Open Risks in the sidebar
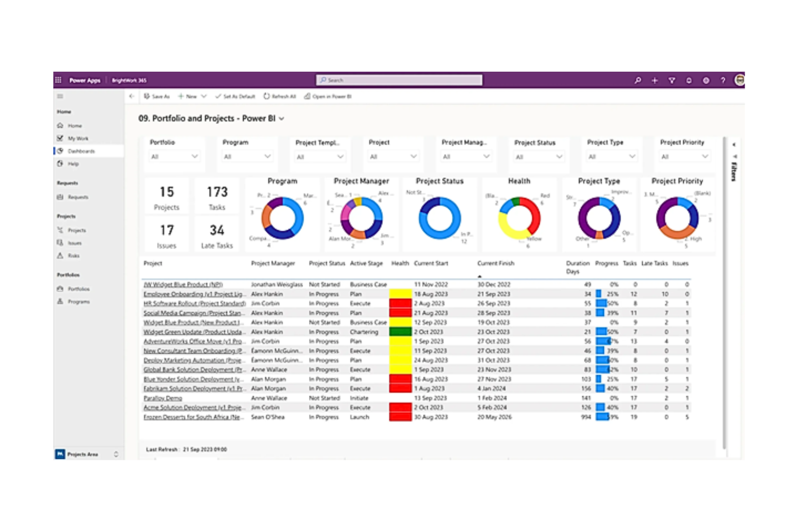798x532 pixels. click(x=73, y=256)
